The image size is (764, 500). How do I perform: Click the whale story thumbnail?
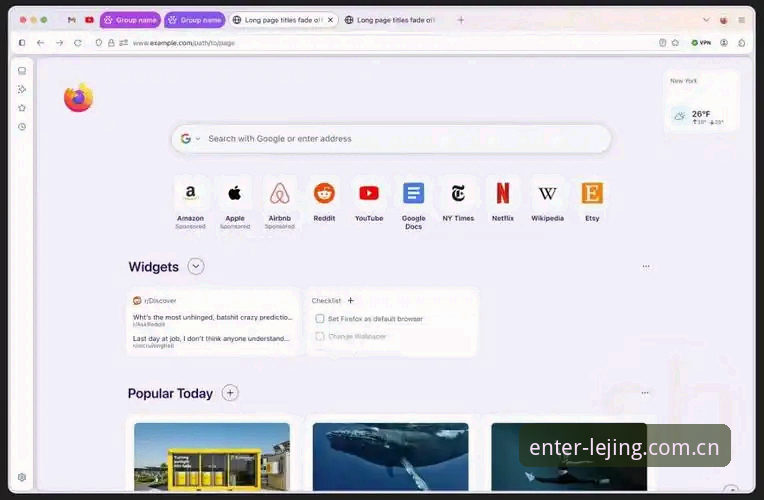pyautogui.click(x=390, y=457)
